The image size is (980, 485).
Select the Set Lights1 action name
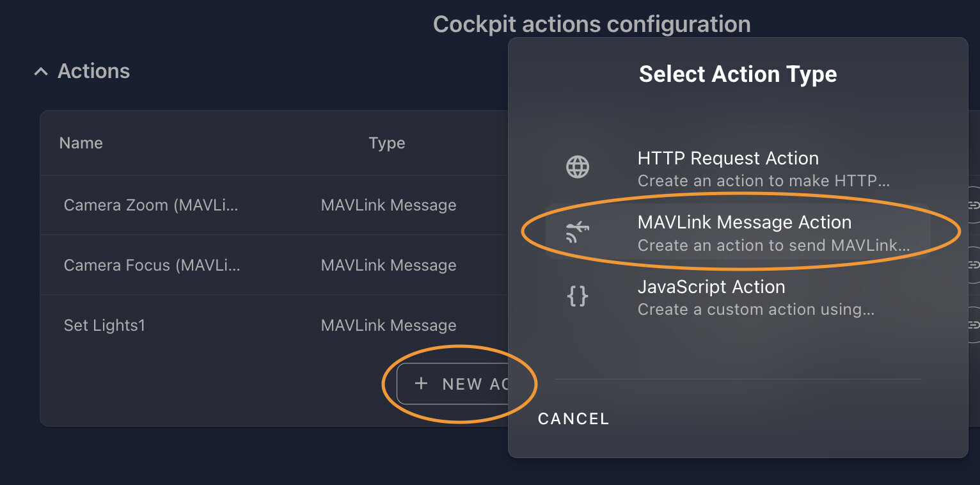tap(104, 326)
